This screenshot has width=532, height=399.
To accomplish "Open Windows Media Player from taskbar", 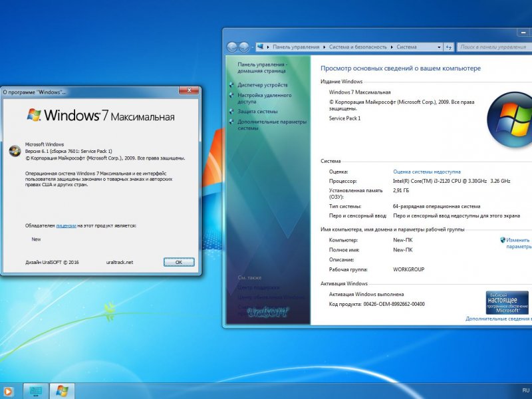I will [7, 392].
